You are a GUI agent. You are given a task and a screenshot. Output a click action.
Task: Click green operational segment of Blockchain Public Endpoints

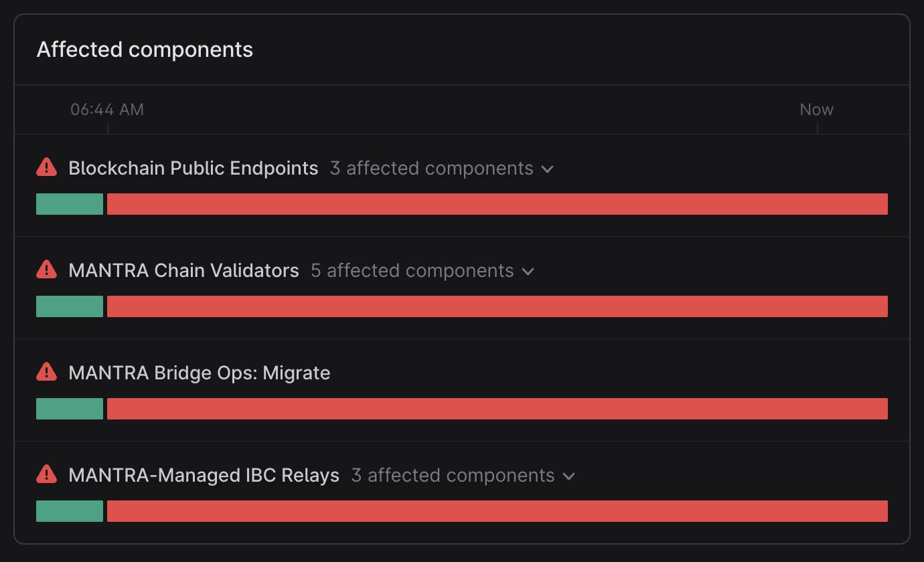(70, 204)
